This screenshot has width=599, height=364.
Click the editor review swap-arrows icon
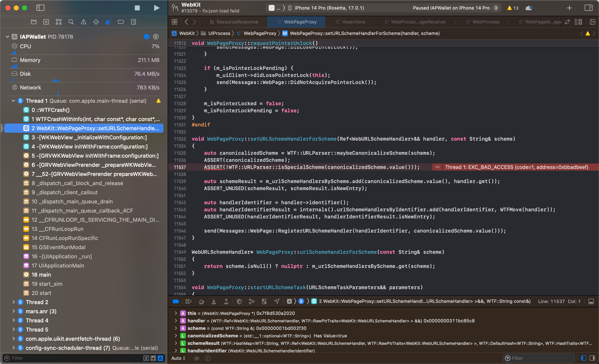coord(567,22)
